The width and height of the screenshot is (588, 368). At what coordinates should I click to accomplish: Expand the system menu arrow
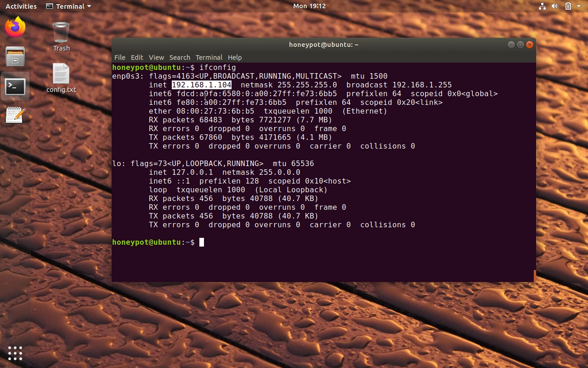(579, 6)
